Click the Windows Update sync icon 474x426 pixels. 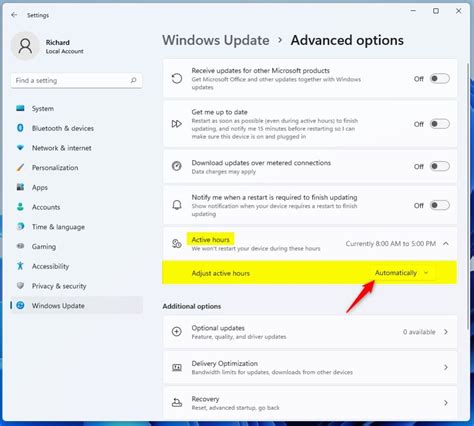[20, 305]
